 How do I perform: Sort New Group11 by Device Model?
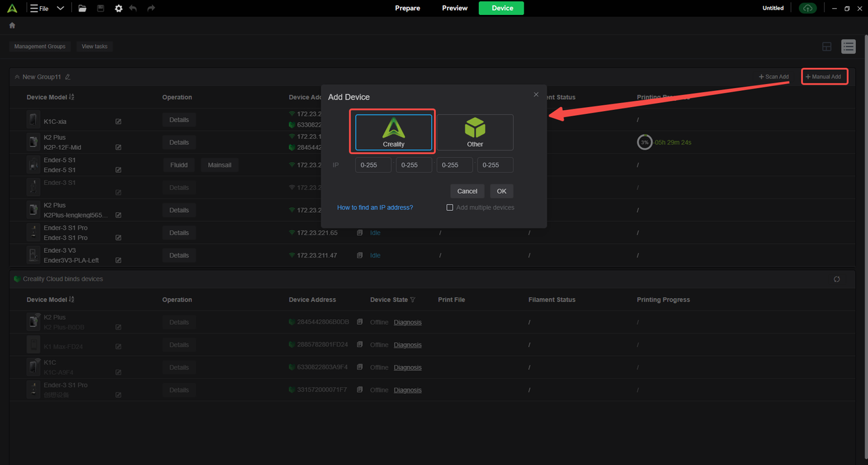coord(72,97)
